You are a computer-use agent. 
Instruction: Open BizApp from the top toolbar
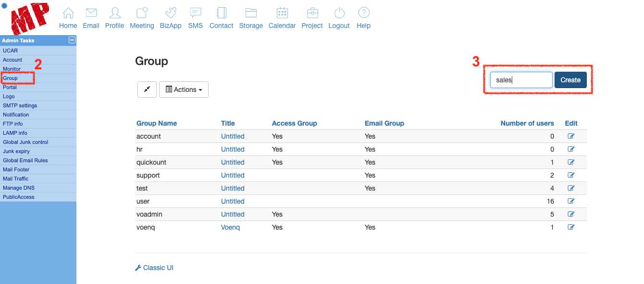(x=171, y=13)
